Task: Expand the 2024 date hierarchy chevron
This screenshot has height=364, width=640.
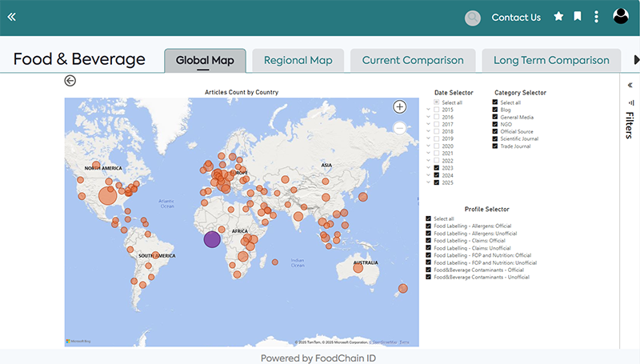Action: coord(429,175)
